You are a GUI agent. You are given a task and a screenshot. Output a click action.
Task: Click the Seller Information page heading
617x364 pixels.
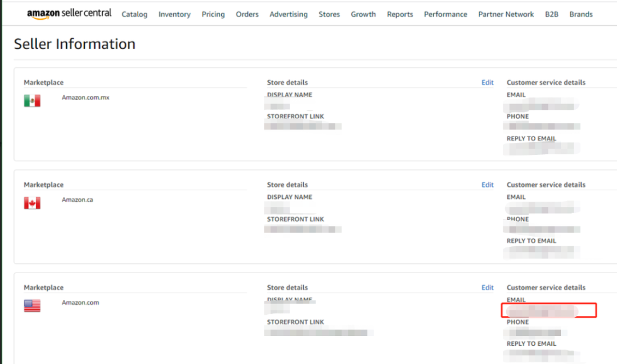point(75,43)
